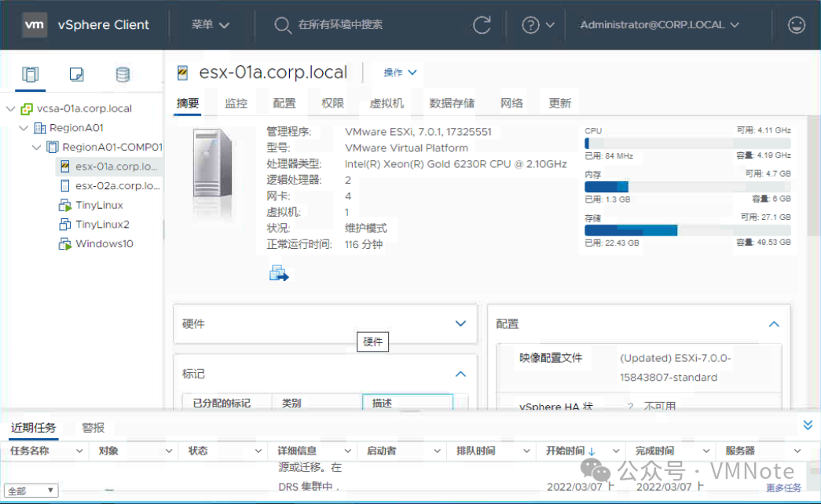The image size is (821, 504).
Task: Open the 全部 filter dropdown
Action: pyautogui.click(x=31, y=491)
